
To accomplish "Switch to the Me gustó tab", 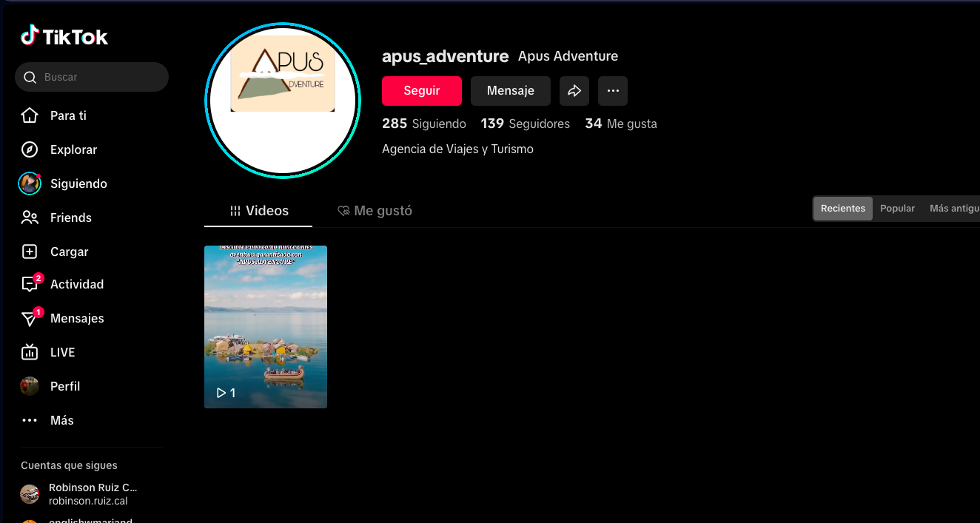I will [x=374, y=211].
